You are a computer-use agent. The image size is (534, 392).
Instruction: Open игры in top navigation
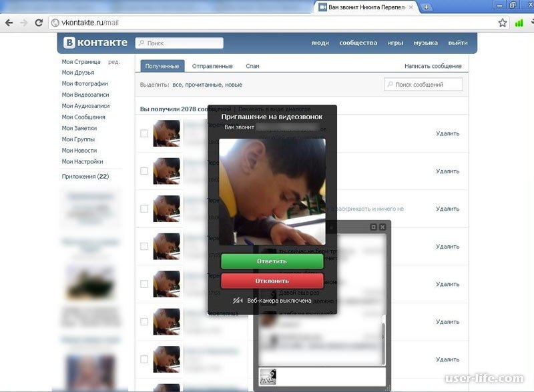pyautogui.click(x=395, y=43)
